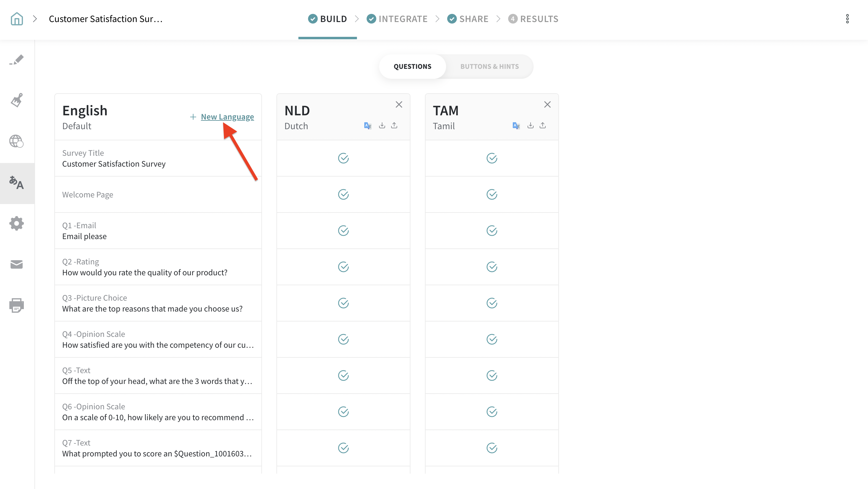Open the email envelope sidebar icon
Viewport: 868px width, 489px height.
(17, 264)
